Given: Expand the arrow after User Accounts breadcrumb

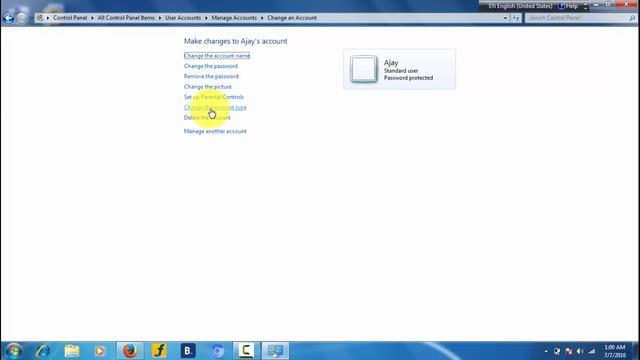Looking at the screenshot, I should click(x=206, y=18).
